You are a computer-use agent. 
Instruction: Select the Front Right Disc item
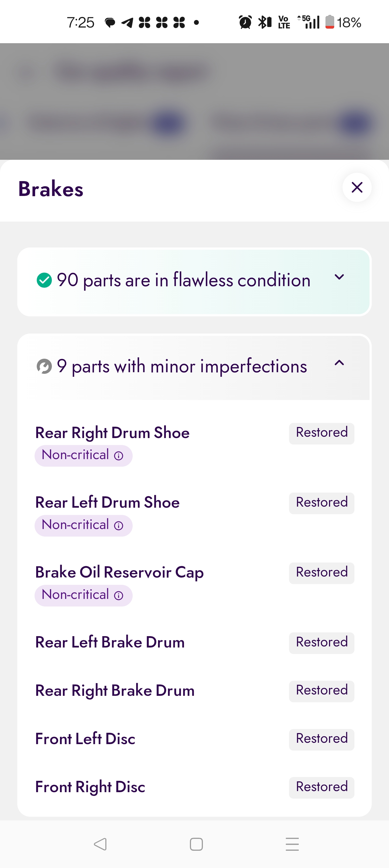(90, 787)
